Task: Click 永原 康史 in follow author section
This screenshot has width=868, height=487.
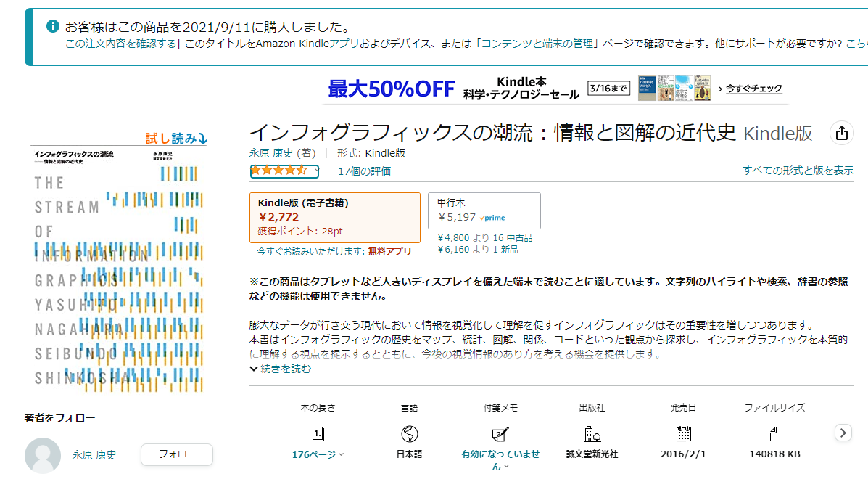Action: click(94, 455)
